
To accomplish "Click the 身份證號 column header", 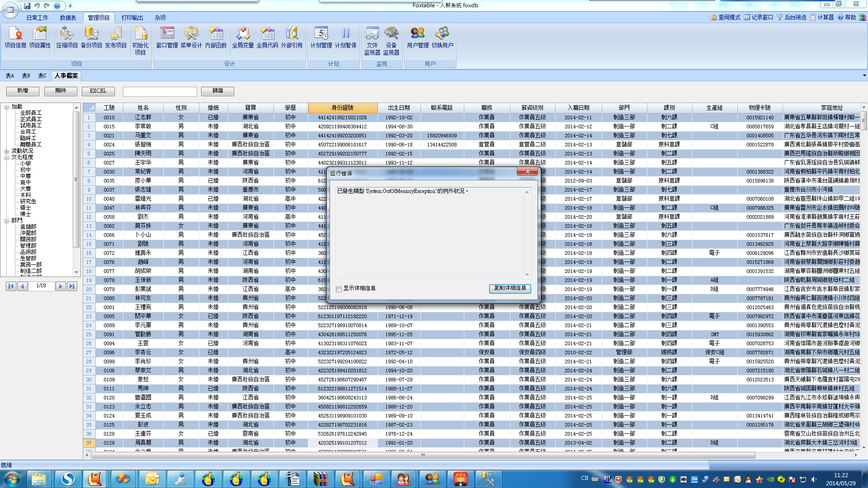I will [343, 108].
